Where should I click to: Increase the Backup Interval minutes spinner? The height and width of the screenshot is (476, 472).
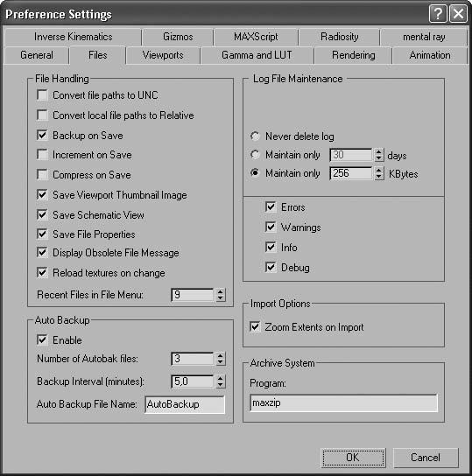click(221, 378)
